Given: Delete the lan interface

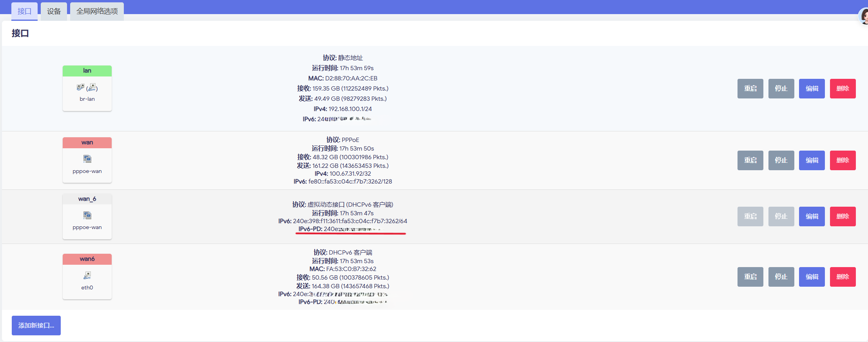Looking at the screenshot, I should [843, 89].
